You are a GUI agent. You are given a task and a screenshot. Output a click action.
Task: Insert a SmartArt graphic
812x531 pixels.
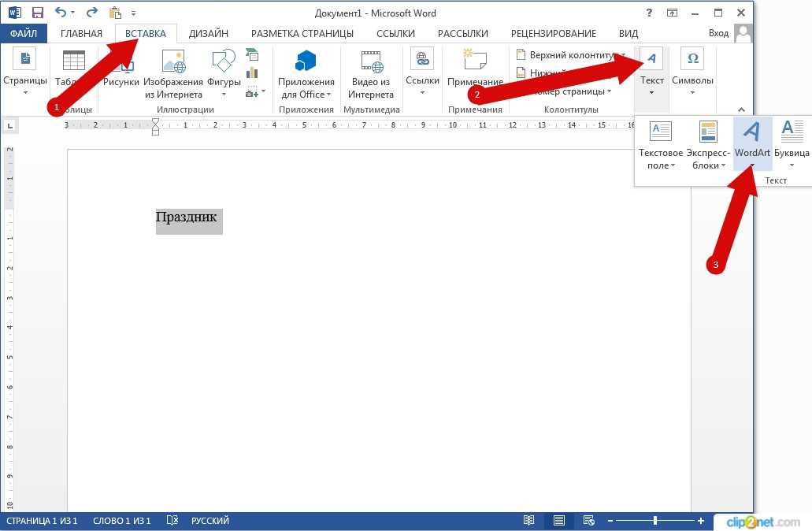252,54
